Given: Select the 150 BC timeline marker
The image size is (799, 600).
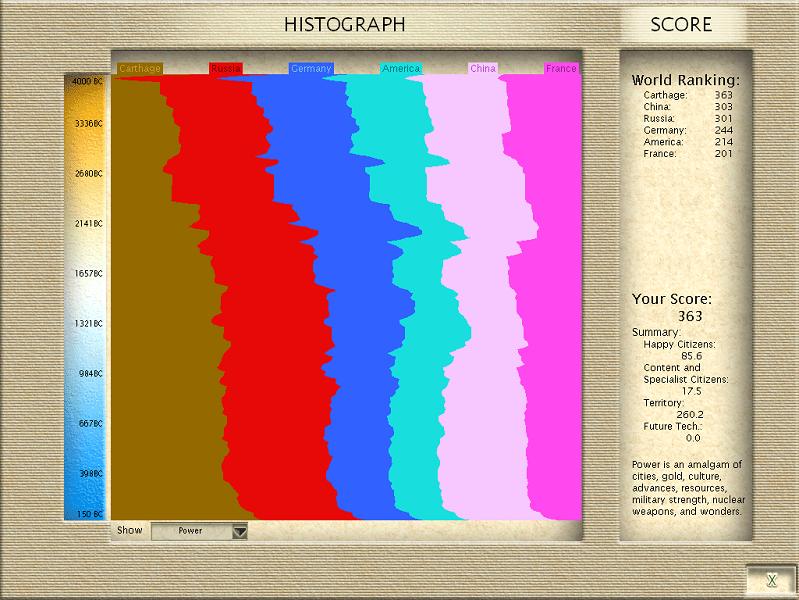Looking at the screenshot, I should [x=87, y=514].
